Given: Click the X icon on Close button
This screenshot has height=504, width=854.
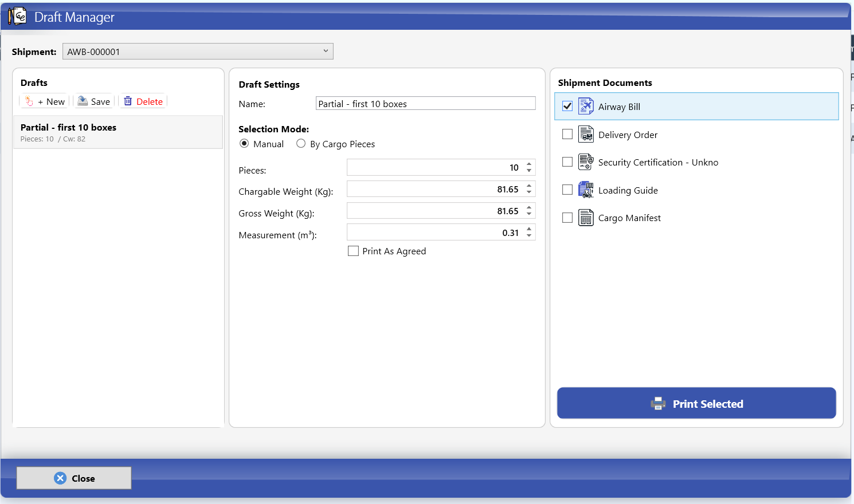Looking at the screenshot, I should pyautogui.click(x=60, y=478).
